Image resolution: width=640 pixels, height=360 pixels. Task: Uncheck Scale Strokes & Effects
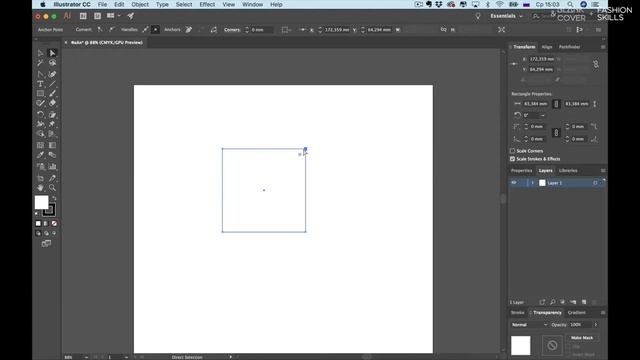[512, 159]
